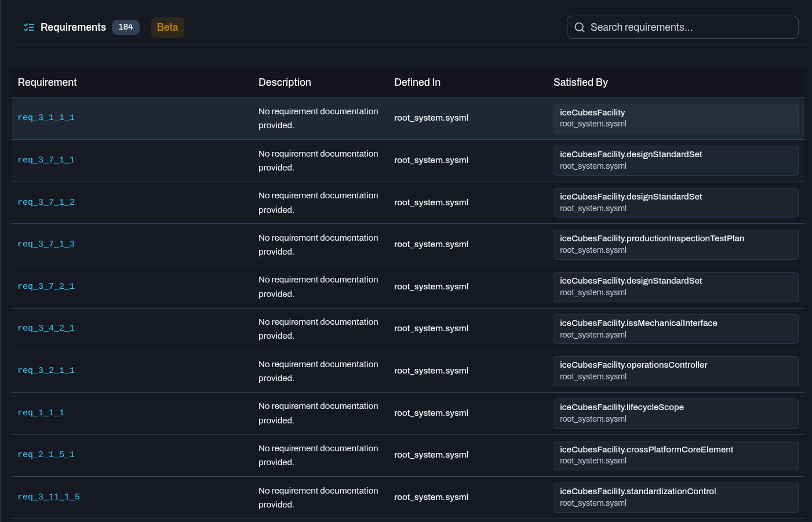Focus the Search requirements field
812x522 pixels.
[x=682, y=27]
